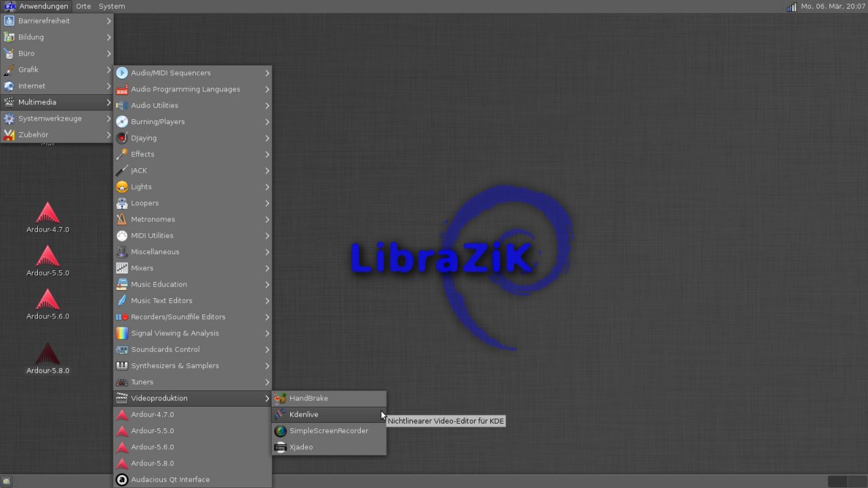Click the Internet globe icon
Image resolution: width=868 pixels, height=488 pixels.
coord(9,86)
